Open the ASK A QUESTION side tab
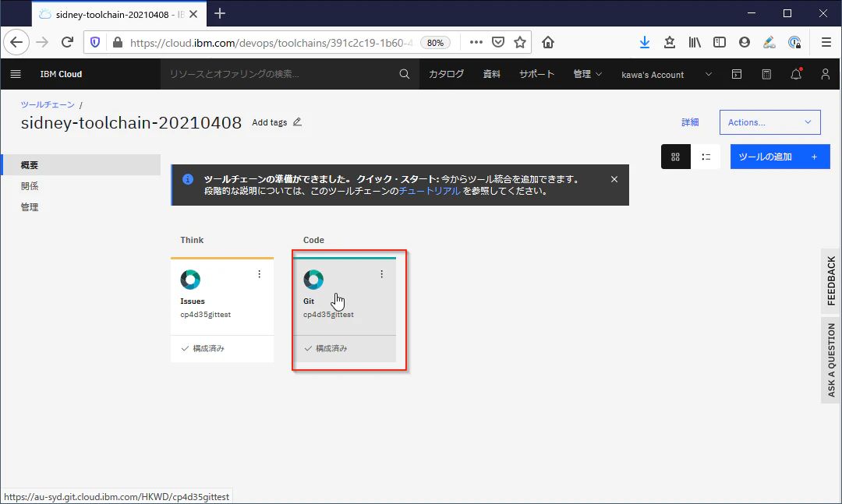Image resolution: width=842 pixels, height=504 pixels. [831, 360]
